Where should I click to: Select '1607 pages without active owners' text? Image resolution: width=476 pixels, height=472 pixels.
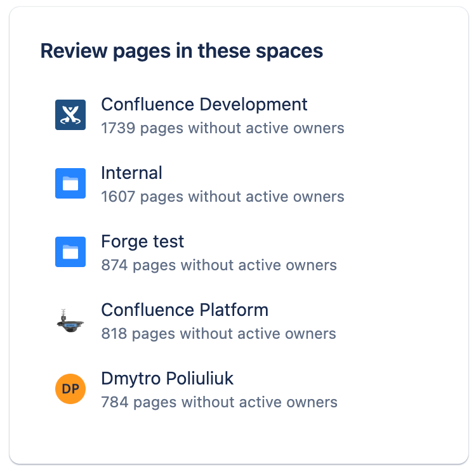(223, 197)
